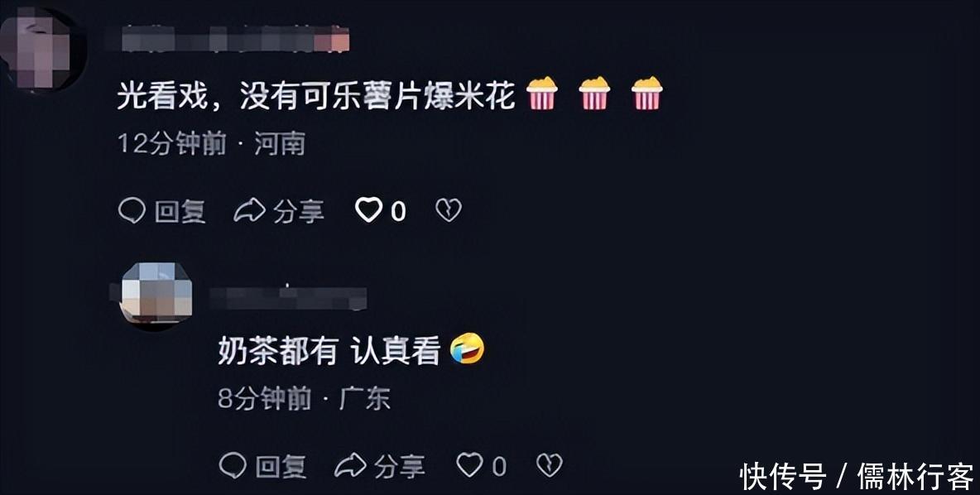Click the 回复 label under the popcorn comment

pyautogui.click(x=180, y=212)
